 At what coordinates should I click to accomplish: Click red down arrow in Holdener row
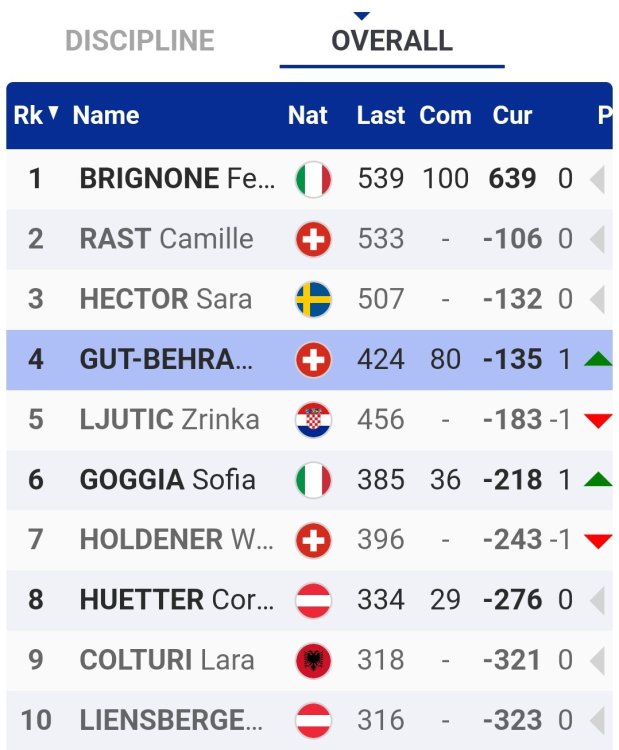598,540
